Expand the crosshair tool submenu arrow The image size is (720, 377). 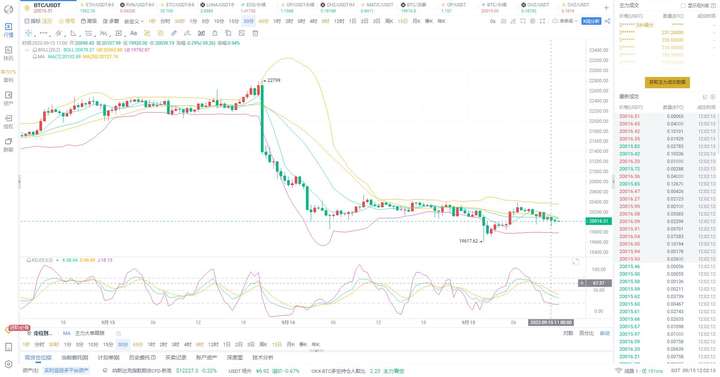click(35, 35)
